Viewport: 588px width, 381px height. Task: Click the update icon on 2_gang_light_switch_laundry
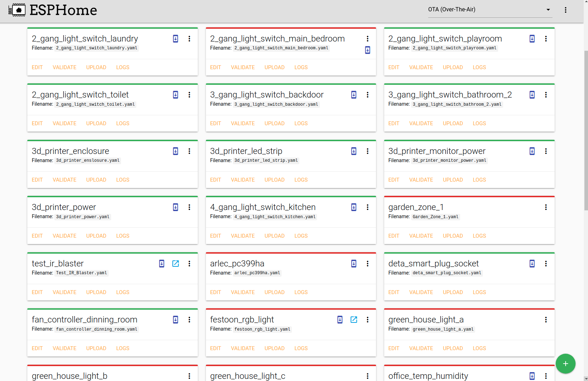[x=175, y=39]
